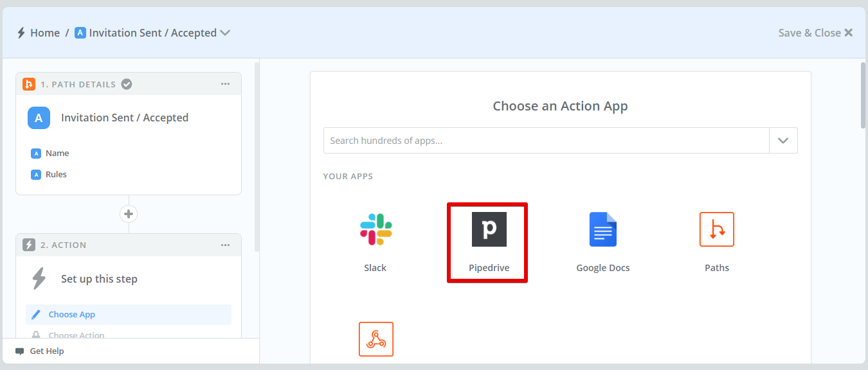Click the lightning icon in Action step header
The width and height of the screenshot is (868, 370).
[29, 245]
